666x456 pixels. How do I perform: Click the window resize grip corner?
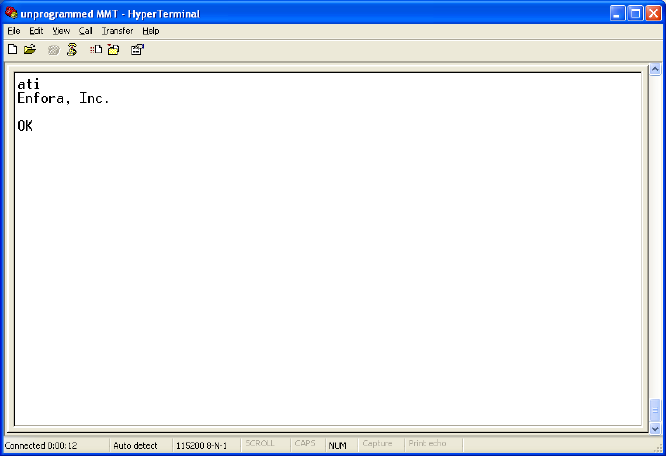[658, 447]
